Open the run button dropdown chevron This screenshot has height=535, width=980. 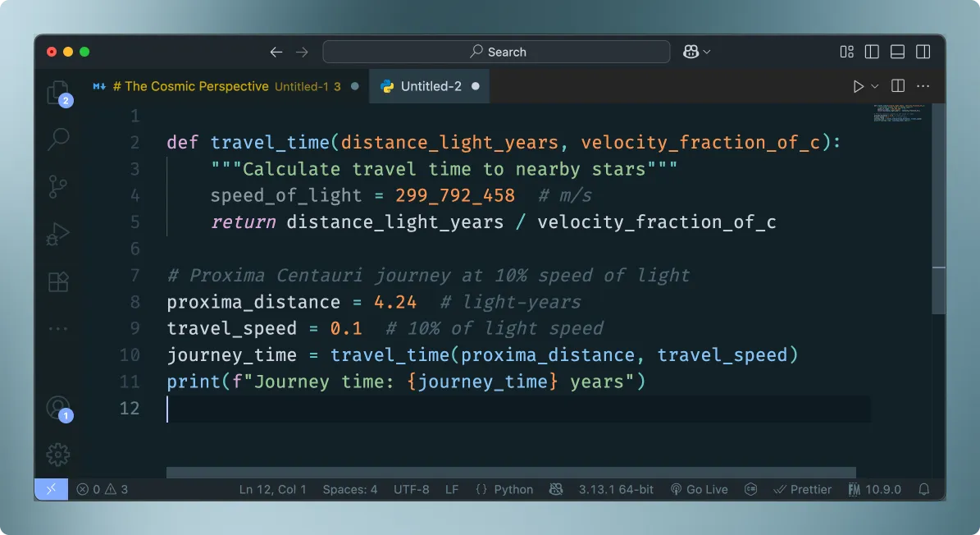[873, 85]
